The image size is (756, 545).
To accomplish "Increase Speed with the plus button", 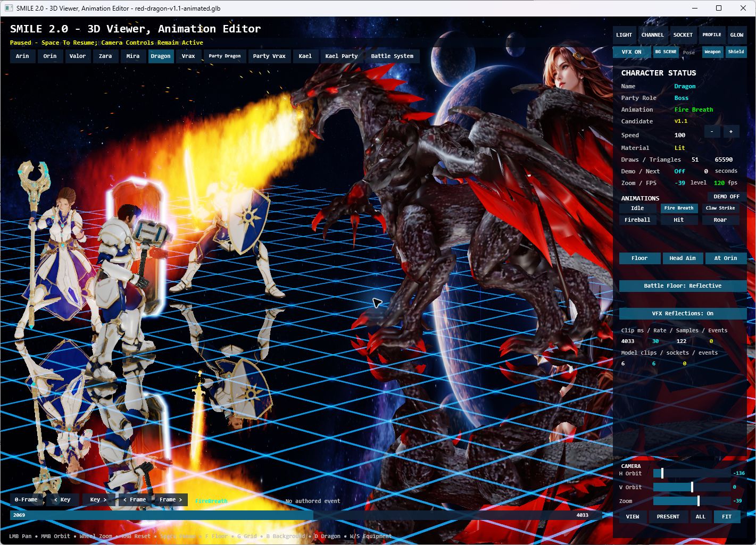I will pos(731,131).
